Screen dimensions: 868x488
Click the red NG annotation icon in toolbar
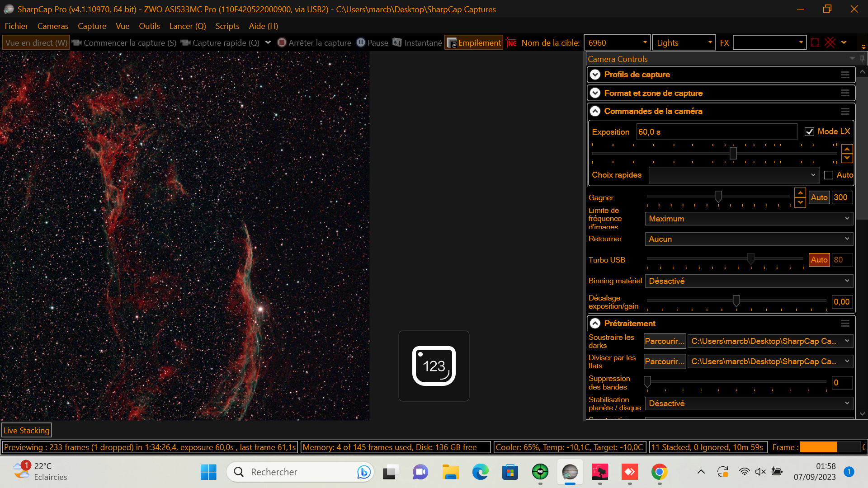tap(511, 43)
